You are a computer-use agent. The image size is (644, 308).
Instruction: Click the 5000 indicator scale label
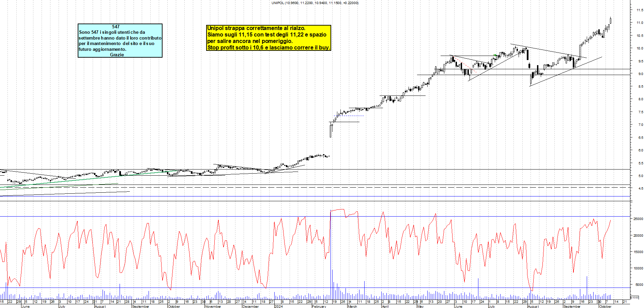(639, 284)
